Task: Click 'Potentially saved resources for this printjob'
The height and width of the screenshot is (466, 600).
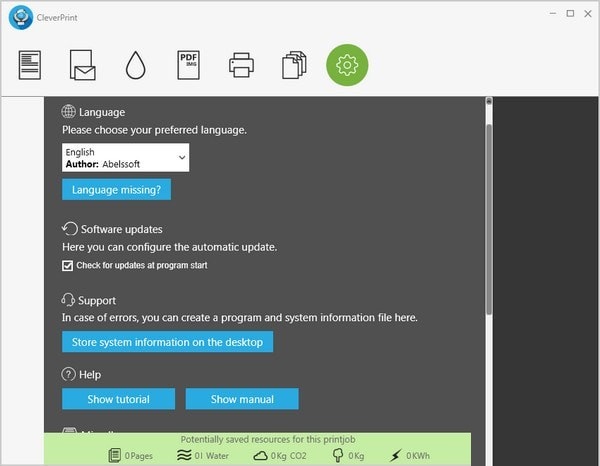Action: click(x=268, y=439)
